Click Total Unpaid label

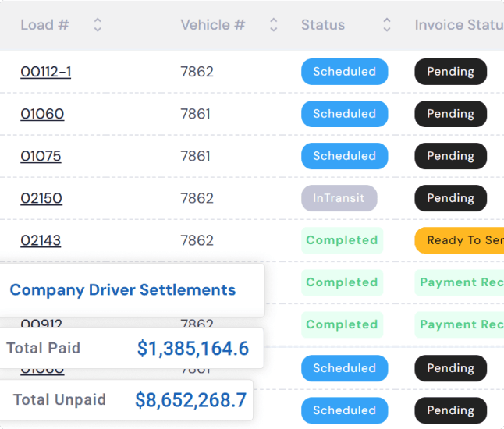tap(59, 400)
